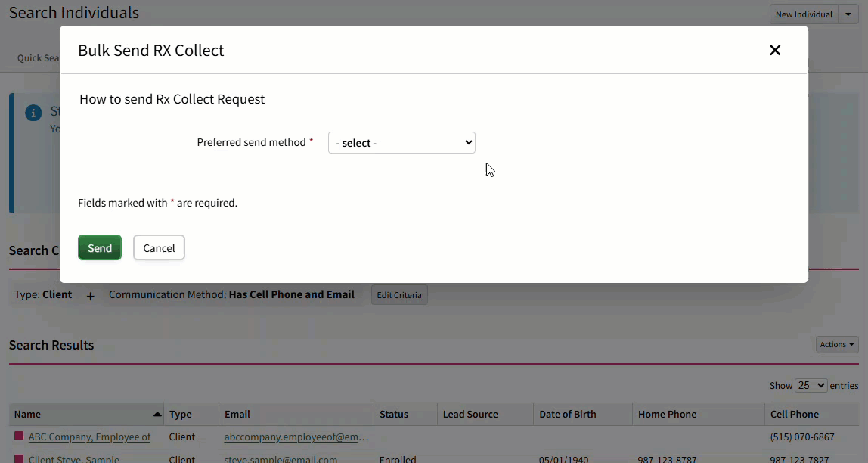Open the ABC Company, Employee of record
The width and height of the screenshot is (868, 463).
[88, 437]
